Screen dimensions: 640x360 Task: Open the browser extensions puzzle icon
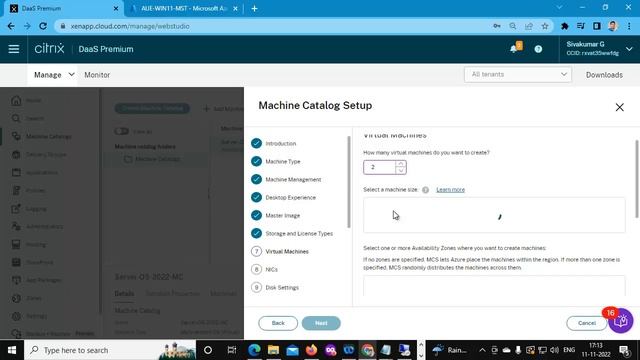(565, 26)
